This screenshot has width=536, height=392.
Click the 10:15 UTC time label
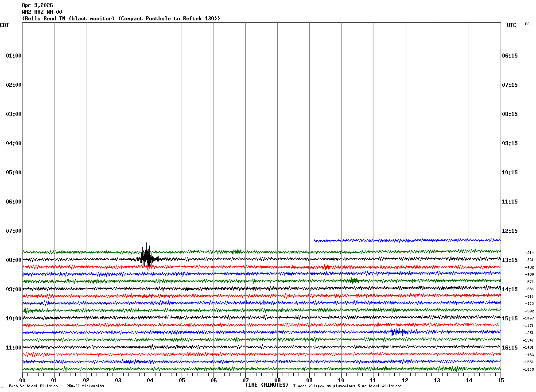pos(510,173)
